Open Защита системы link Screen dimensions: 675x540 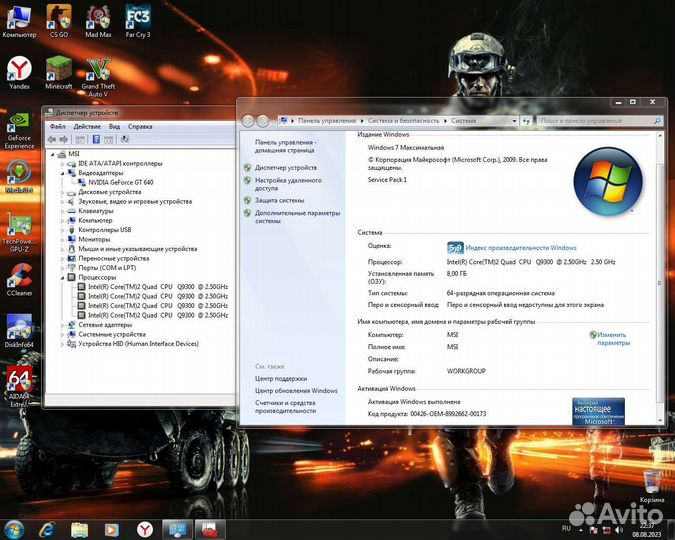pos(279,200)
